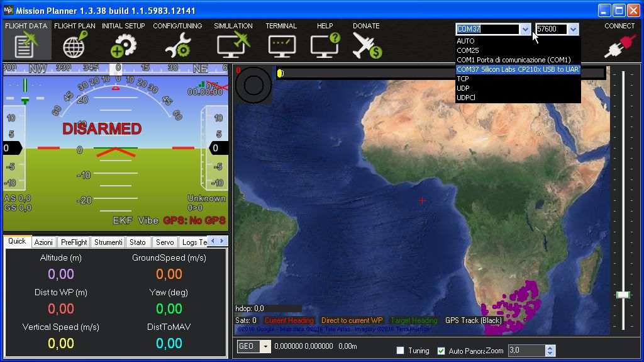Select AUTO from port list
Viewport: 644px width, 362px height.
pyautogui.click(x=518, y=41)
